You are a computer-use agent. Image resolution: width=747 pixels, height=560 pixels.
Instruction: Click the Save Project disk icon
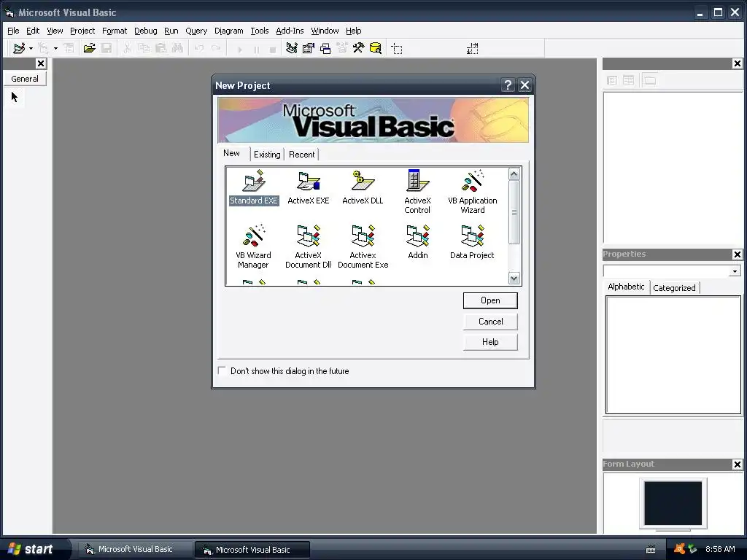coord(107,48)
